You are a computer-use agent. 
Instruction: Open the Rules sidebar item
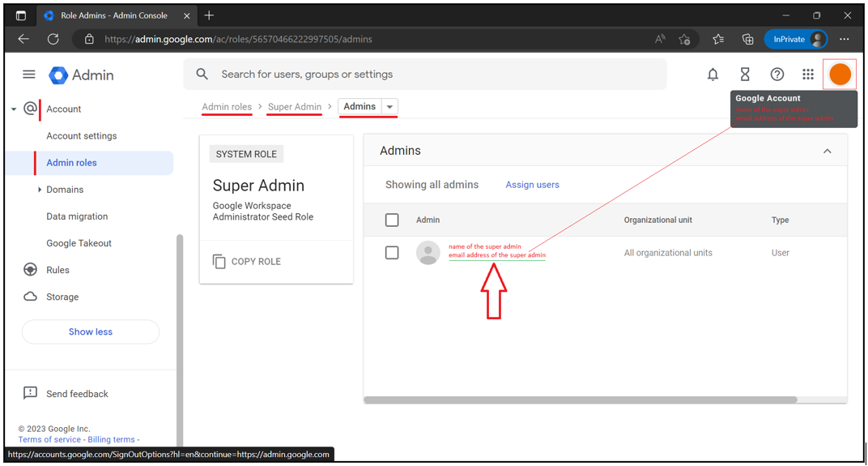click(57, 270)
